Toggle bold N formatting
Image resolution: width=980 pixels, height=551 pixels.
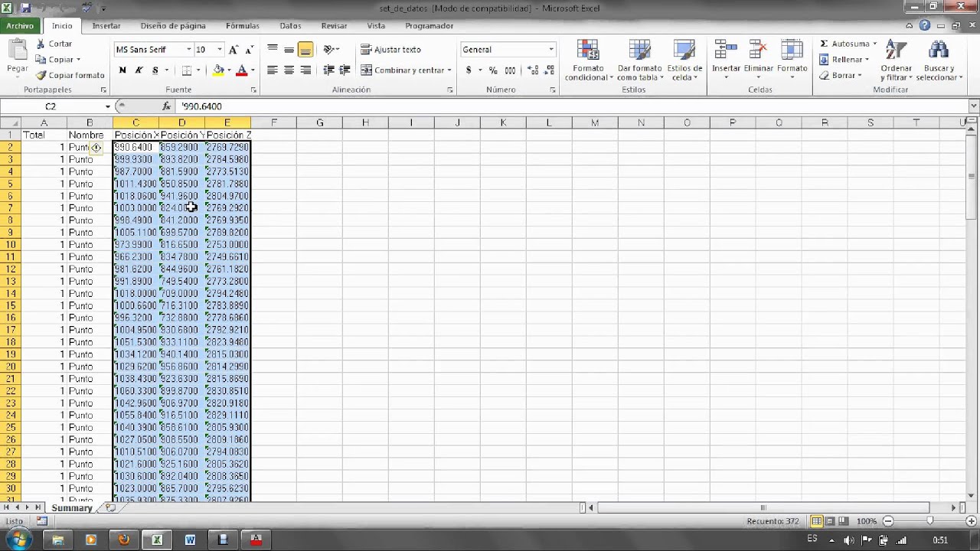click(x=122, y=70)
